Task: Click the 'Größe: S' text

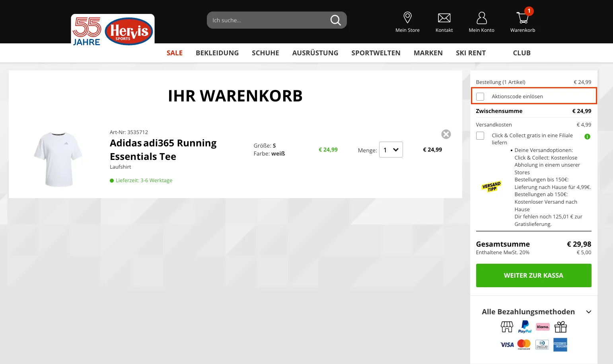Action: (265, 146)
